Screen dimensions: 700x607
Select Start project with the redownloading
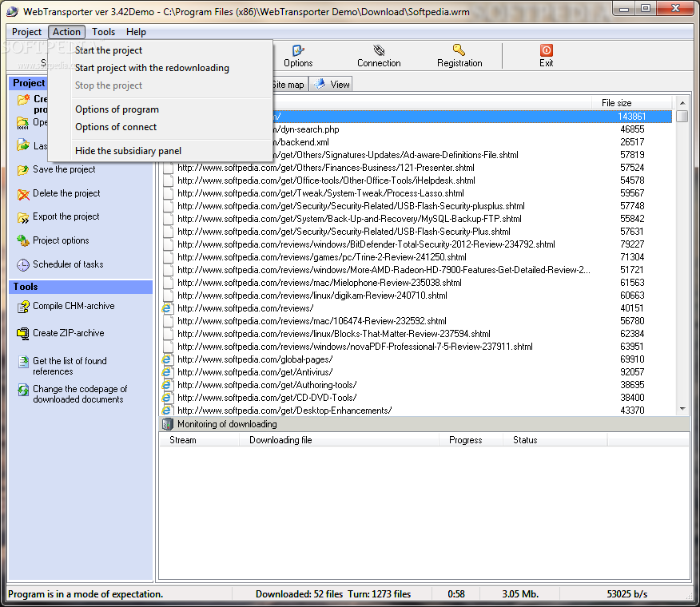161,67
